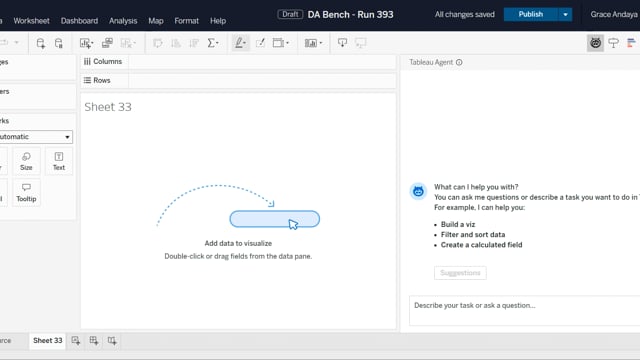
Task: Click the Sort Descending toolbar icon
Action: 194,43
